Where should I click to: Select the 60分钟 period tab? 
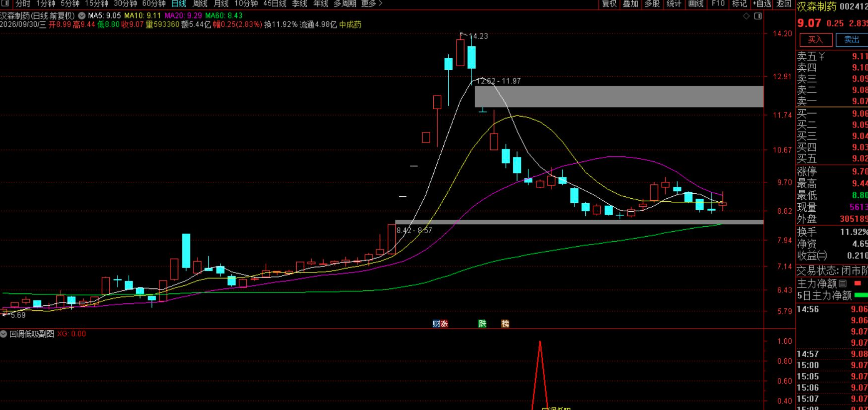coord(154,3)
